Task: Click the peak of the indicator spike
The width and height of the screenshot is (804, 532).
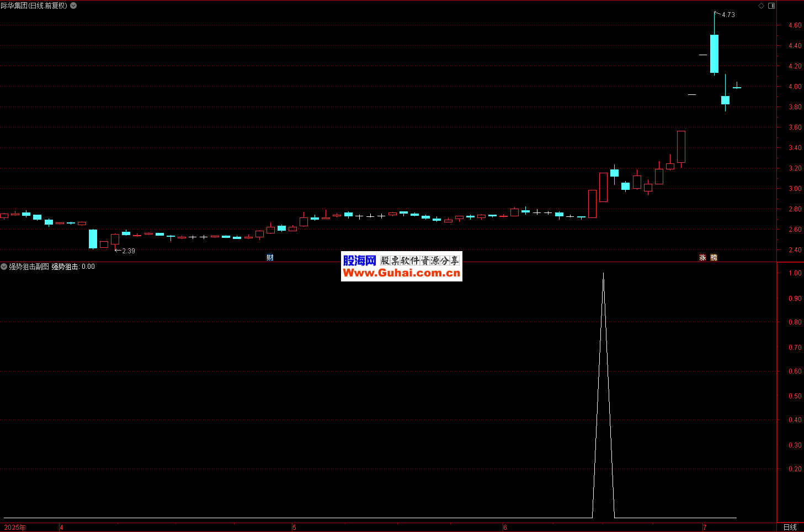Action: [x=603, y=274]
